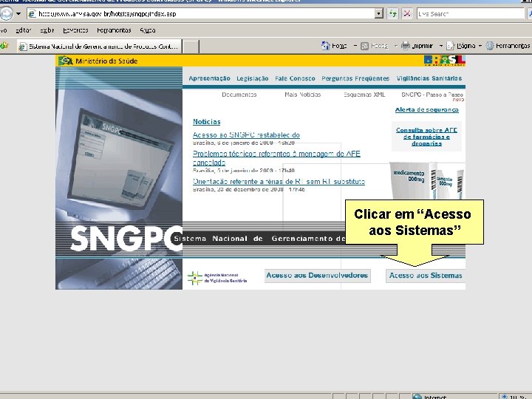Open news Acesso ao SNGPC restabelecido
The height and width of the screenshot is (399, 532).
pyautogui.click(x=246, y=135)
